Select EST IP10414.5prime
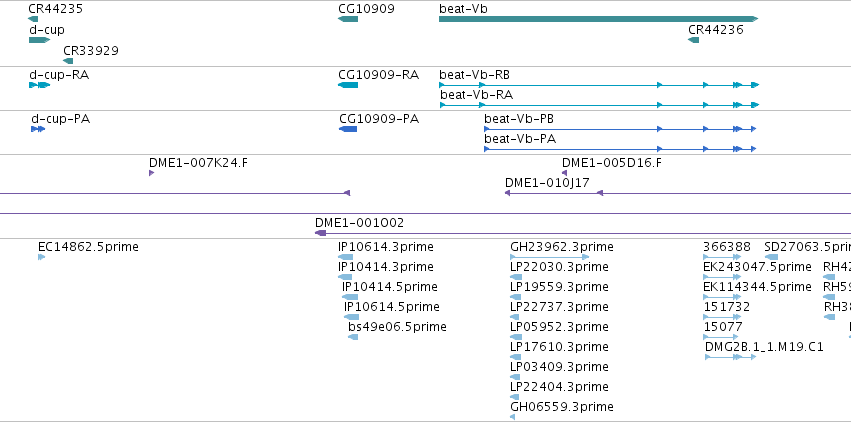Viewport: 851px width, 422px height. pyautogui.click(x=350, y=297)
